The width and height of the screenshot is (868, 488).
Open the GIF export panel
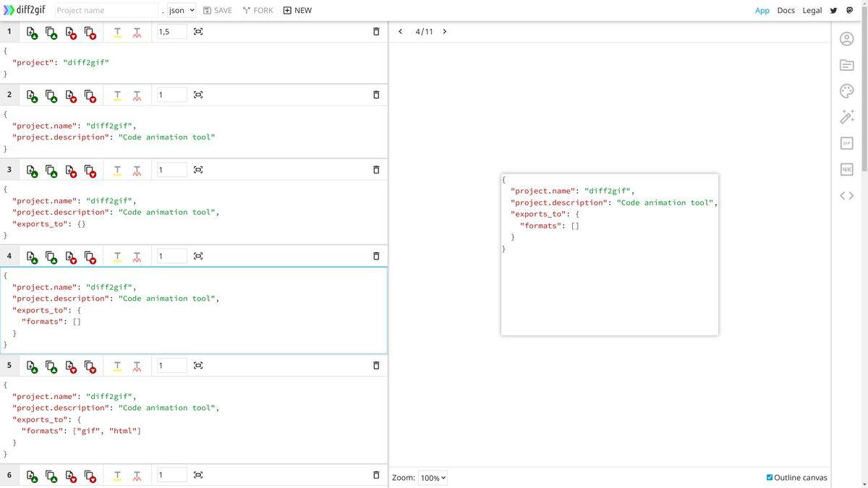coord(847,143)
